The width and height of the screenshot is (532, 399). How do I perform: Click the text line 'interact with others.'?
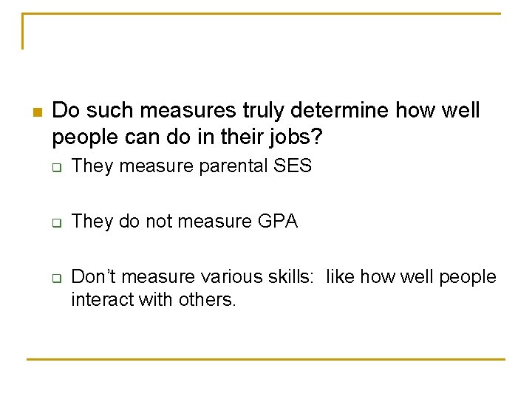[154, 299]
